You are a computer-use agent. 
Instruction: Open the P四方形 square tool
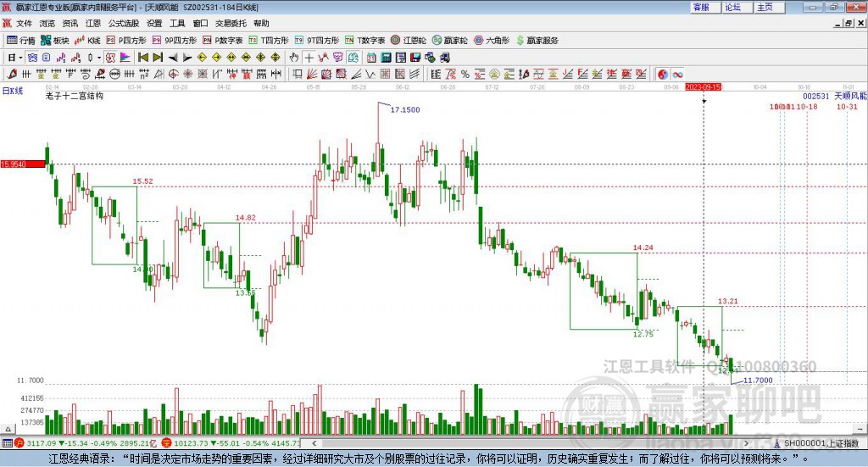(x=126, y=41)
